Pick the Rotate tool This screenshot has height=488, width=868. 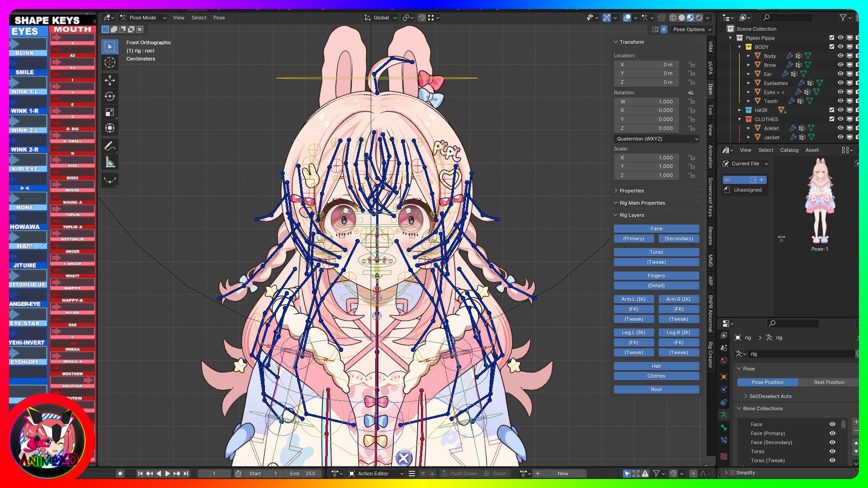pos(110,96)
